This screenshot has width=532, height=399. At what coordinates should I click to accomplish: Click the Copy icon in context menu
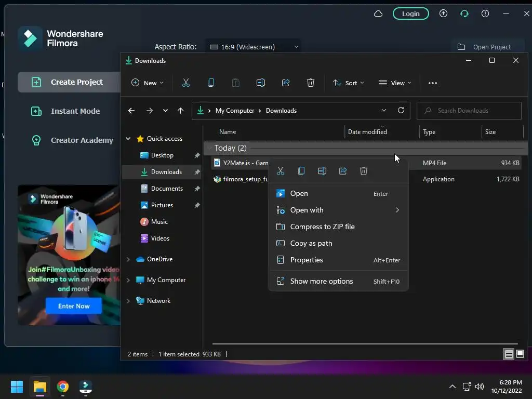coord(301,171)
